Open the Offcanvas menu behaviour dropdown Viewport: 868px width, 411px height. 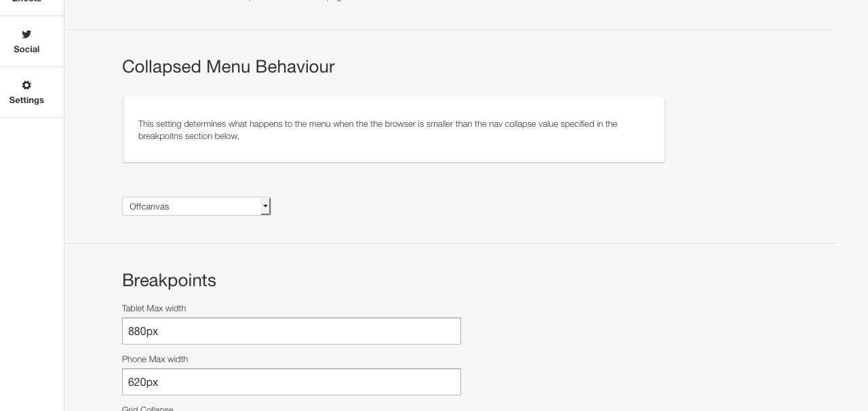(196, 206)
